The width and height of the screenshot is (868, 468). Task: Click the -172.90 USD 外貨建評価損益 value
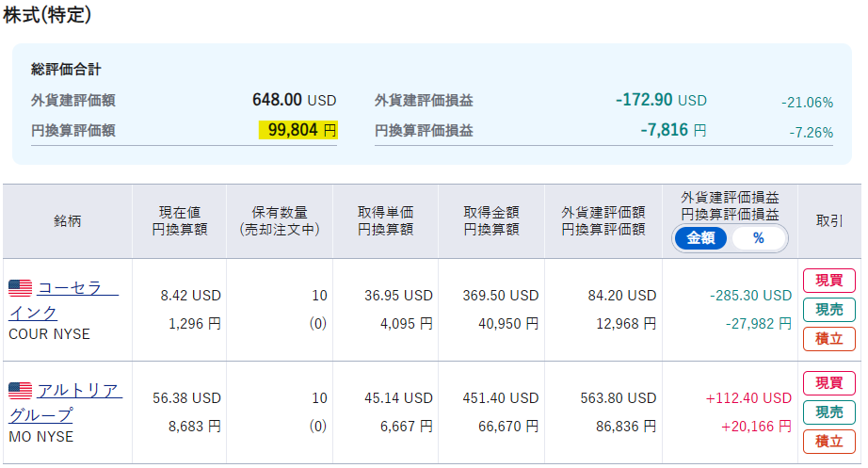(x=660, y=100)
